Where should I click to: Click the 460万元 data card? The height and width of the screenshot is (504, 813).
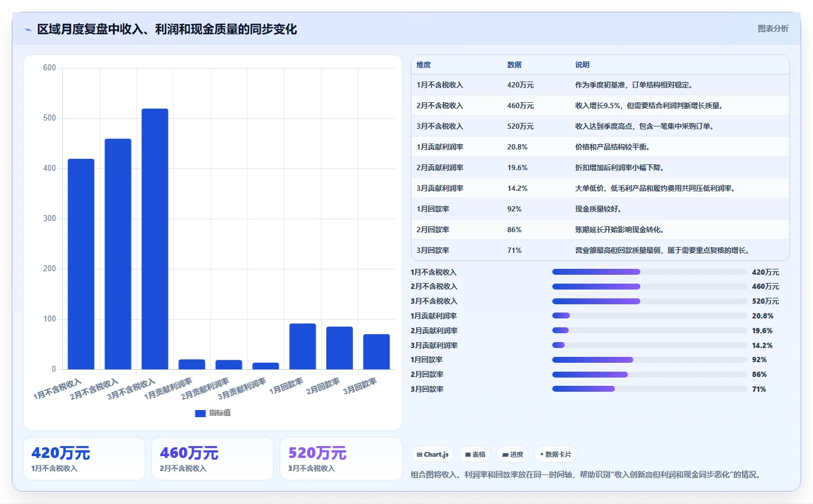(212, 459)
